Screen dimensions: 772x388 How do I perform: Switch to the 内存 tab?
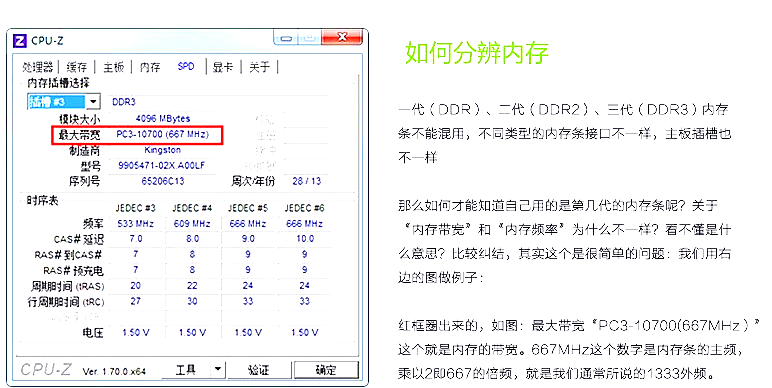[150, 67]
